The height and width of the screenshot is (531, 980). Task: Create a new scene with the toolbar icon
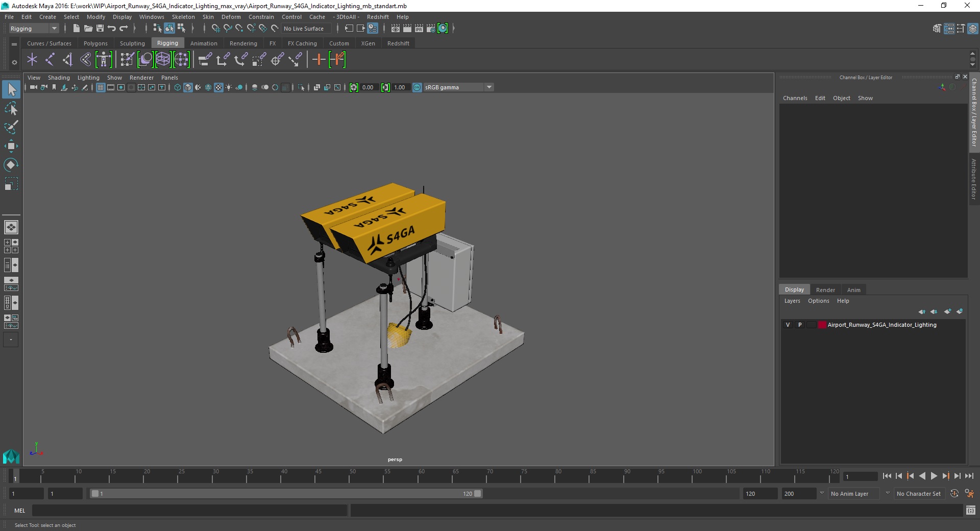click(76, 29)
